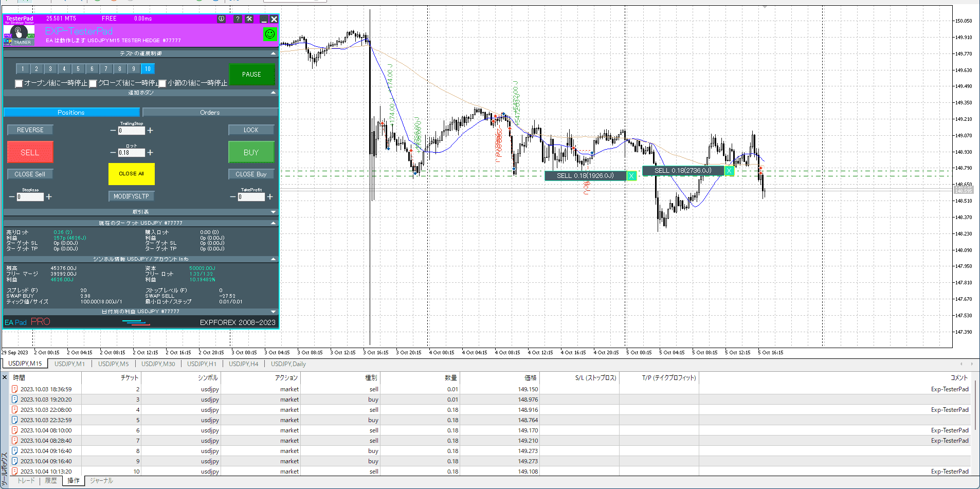Enable pause after bar (小節の後に一時停止)

pos(162,83)
